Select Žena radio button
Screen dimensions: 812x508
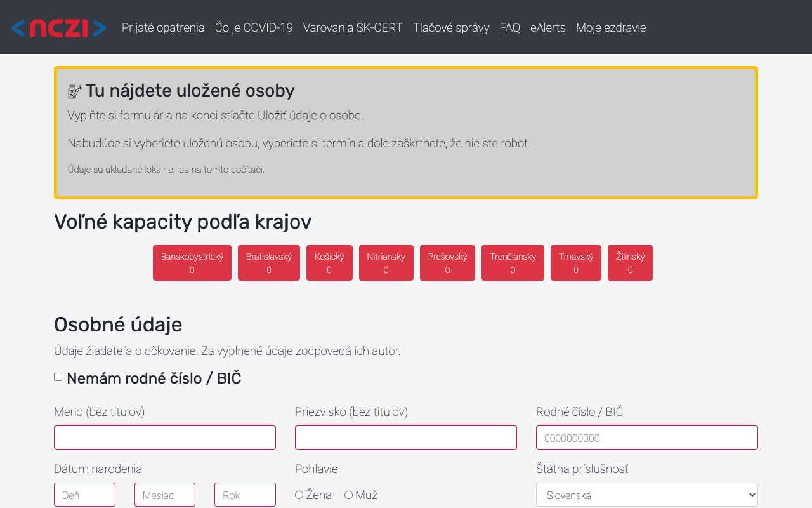[299, 495]
